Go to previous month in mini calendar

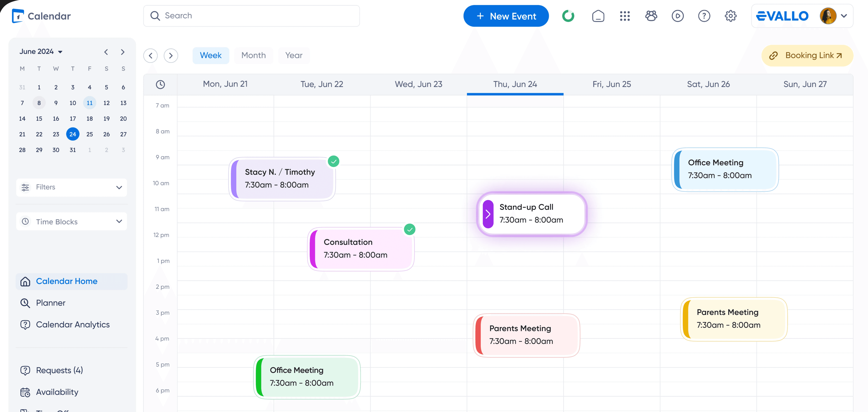point(106,52)
